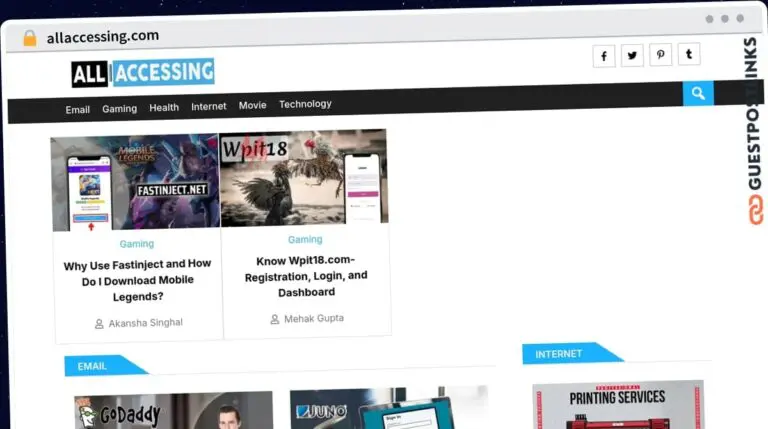This screenshot has height=429, width=768.
Task: Open 'Know Wpit18.com' article title
Action: (306, 276)
